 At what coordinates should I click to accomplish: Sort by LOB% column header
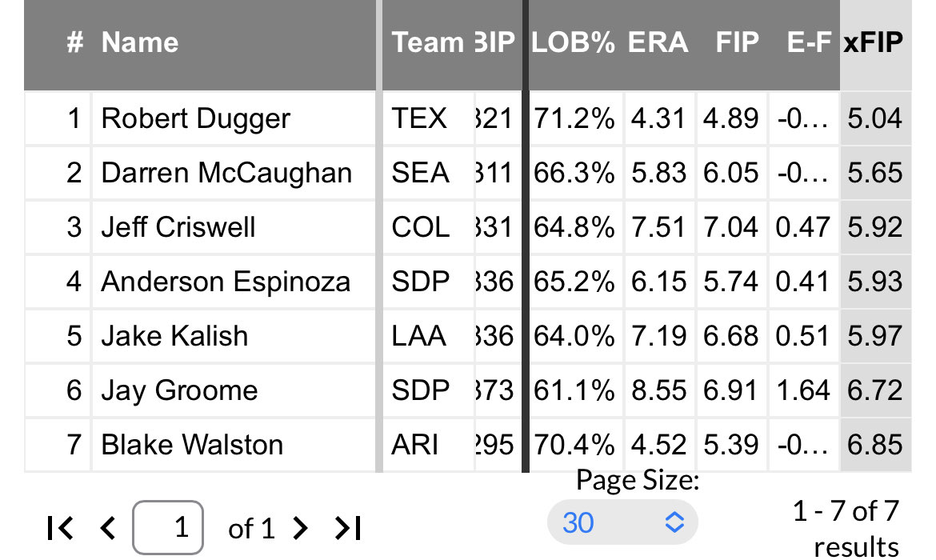[x=573, y=42]
